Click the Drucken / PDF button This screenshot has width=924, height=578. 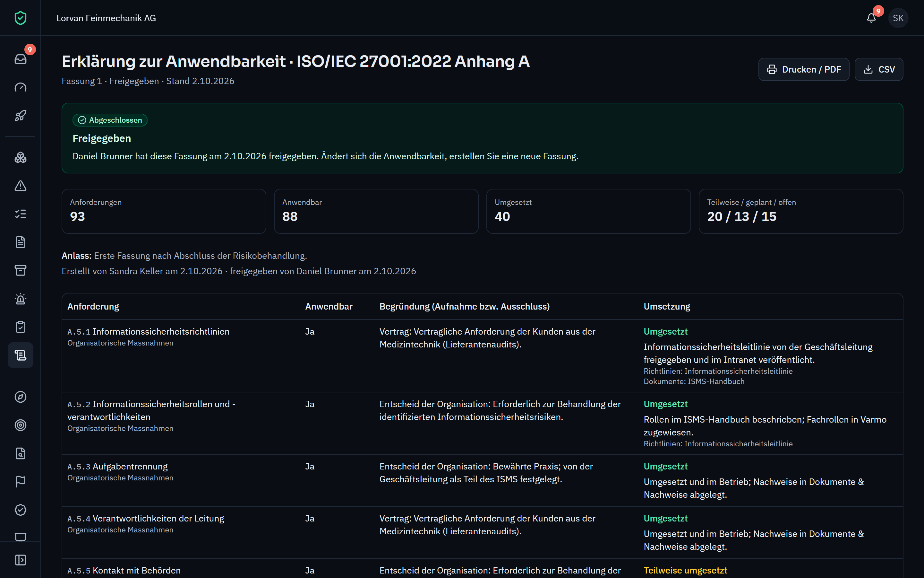pyautogui.click(x=804, y=69)
